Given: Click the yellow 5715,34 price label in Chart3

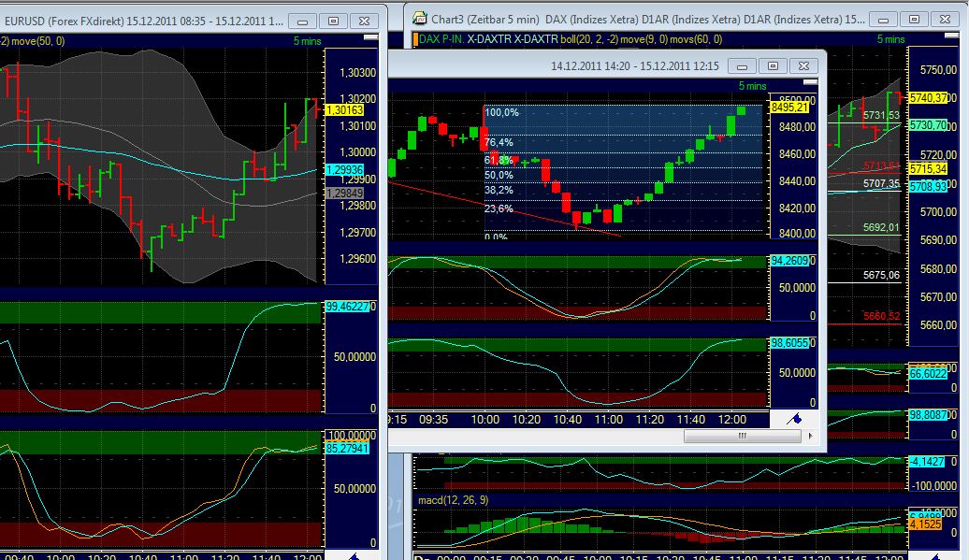Looking at the screenshot, I should pos(928,168).
